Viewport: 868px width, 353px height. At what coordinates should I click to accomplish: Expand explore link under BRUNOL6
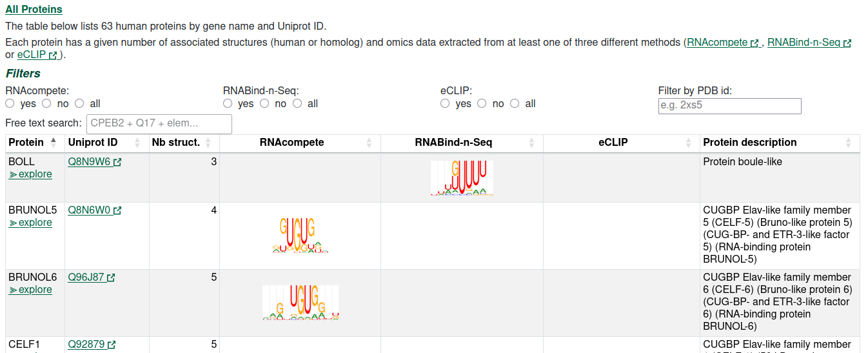point(30,290)
